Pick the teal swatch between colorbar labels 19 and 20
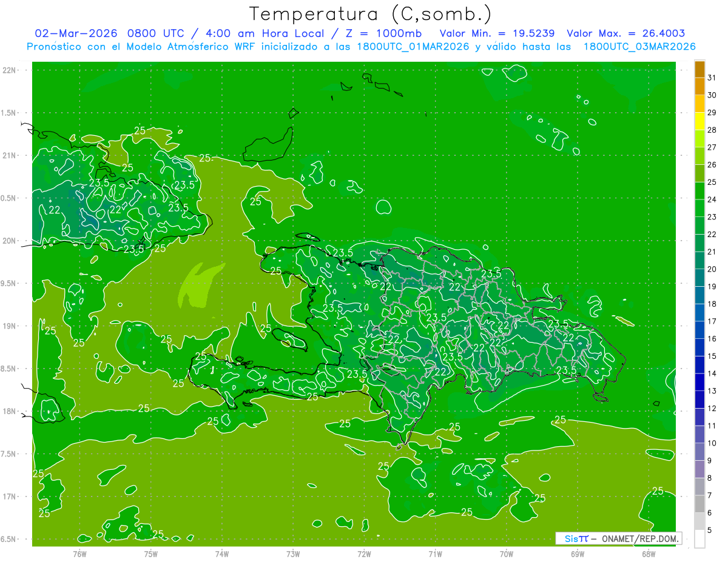The image size is (728, 562). pos(699,278)
